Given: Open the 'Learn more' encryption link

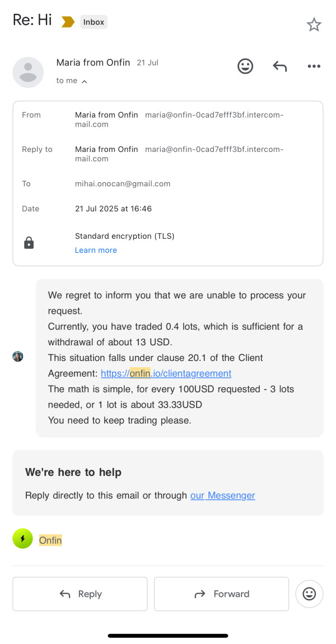Looking at the screenshot, I should click(96, 250).
